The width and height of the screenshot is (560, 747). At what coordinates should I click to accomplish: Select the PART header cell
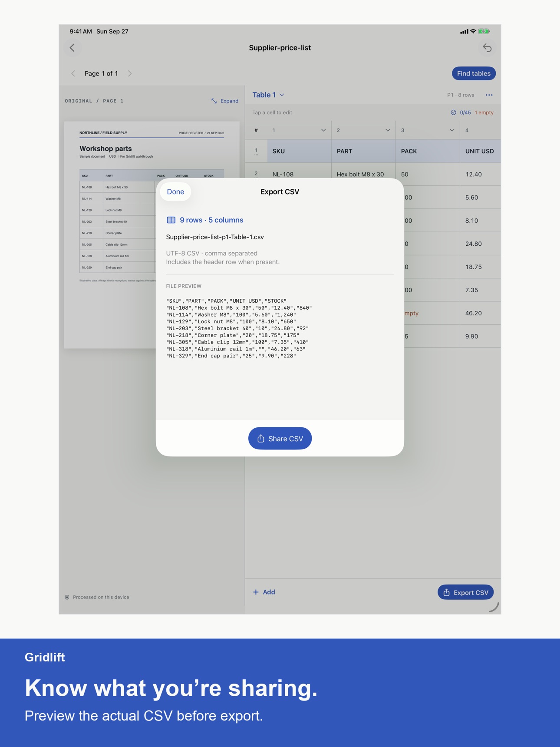[363, 151]
